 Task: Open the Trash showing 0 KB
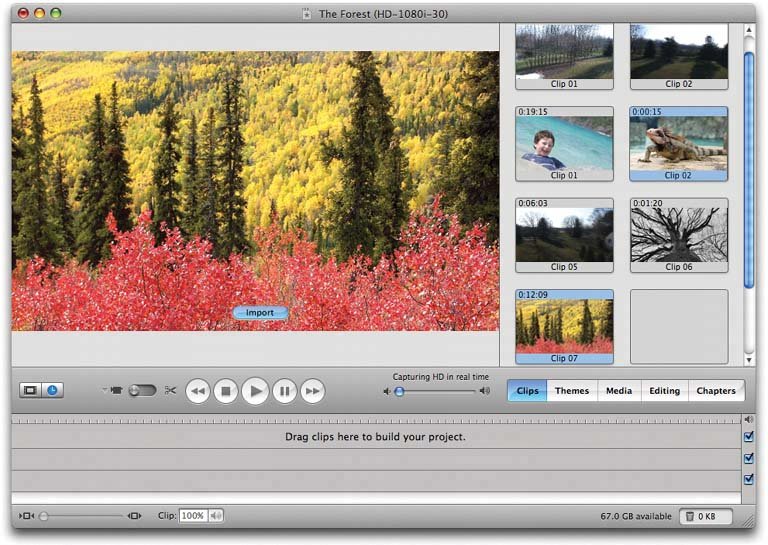tap(706, 517)
